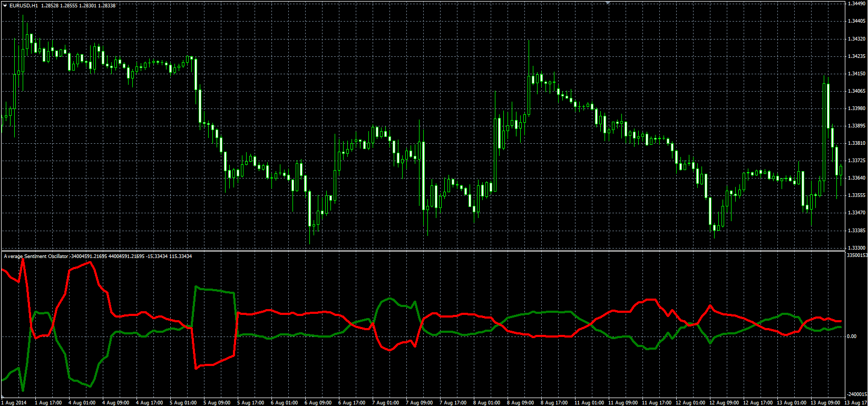Click the 1.34235 price scale label
Screen dimensions: 868x406
click(856, 56)
